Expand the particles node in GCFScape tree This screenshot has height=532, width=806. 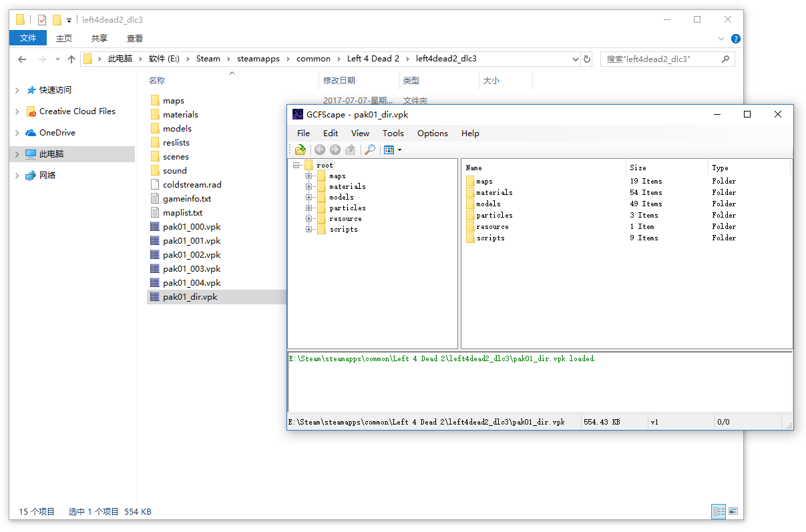pos(309,208)
